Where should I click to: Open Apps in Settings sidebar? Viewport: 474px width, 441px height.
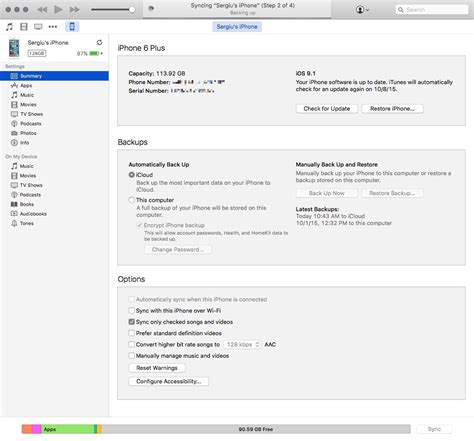[x=54, y=86]
